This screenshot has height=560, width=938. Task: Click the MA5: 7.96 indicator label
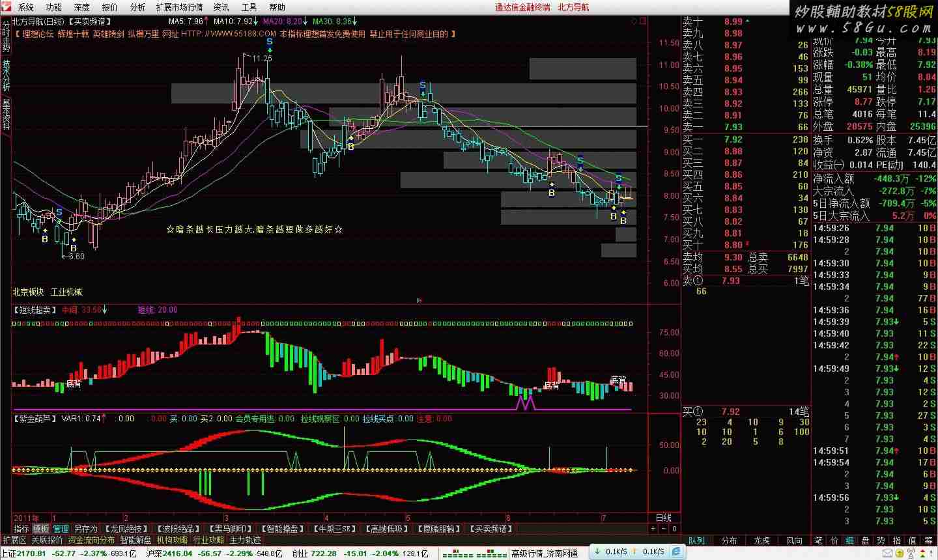pos(186,21)
